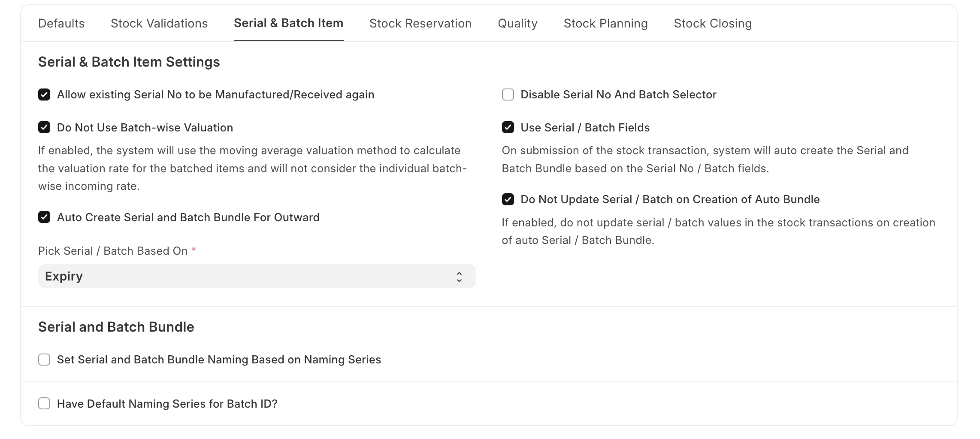
Task: Open the Stock Reservation tab
Action: pyautogui.click(x=420, y=23)
